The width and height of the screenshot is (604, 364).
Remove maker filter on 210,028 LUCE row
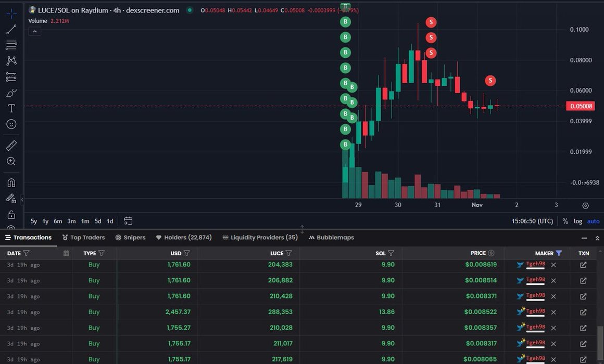pos(553,328)
